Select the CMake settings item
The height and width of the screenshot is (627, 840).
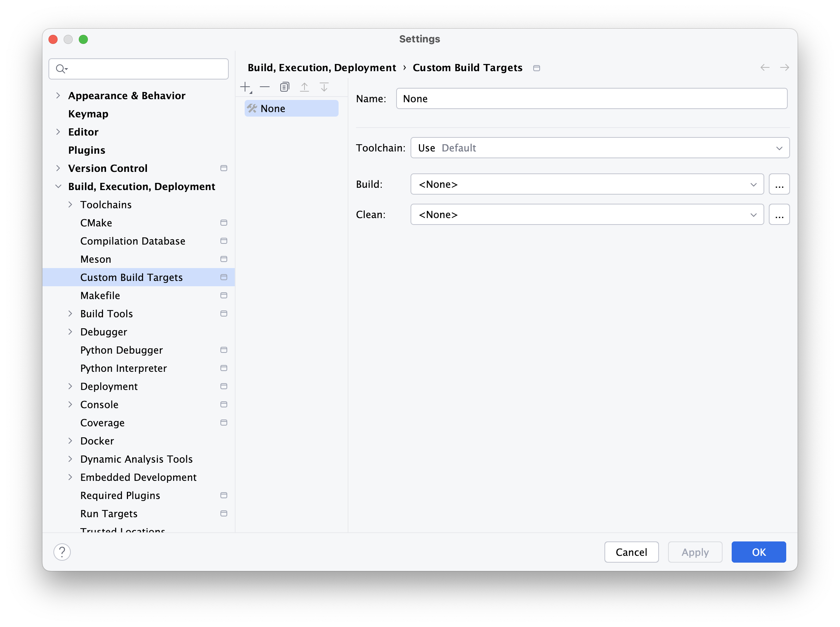(x=96, y=223)
